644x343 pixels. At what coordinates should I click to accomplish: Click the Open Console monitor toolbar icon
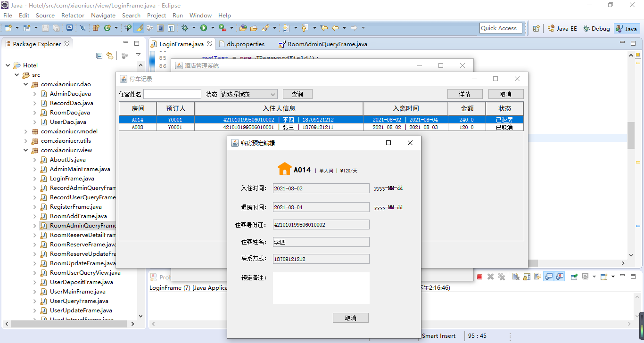pyautogui.click(x=69, y=28)
